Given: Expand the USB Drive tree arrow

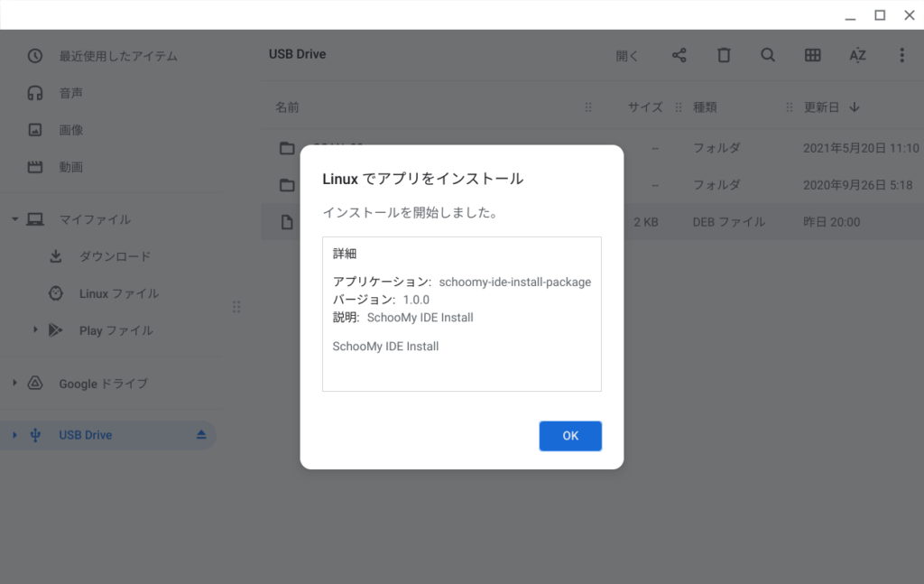Looking at the screenshot, I should (14, 435).
